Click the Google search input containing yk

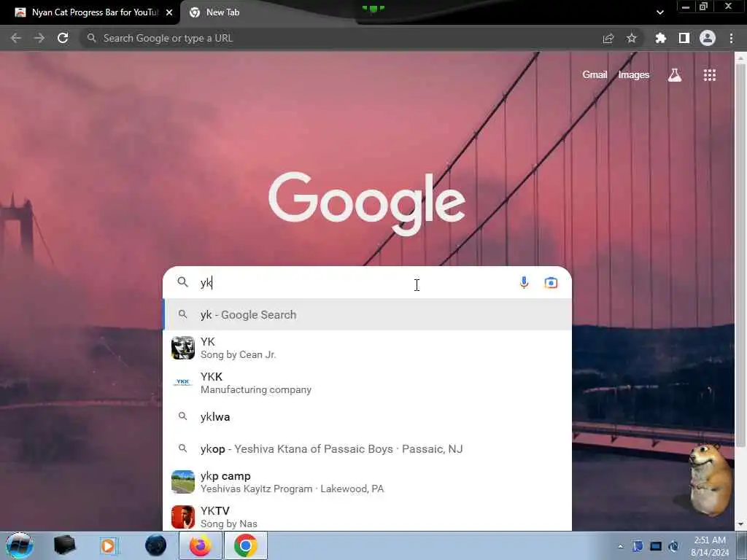352,283
